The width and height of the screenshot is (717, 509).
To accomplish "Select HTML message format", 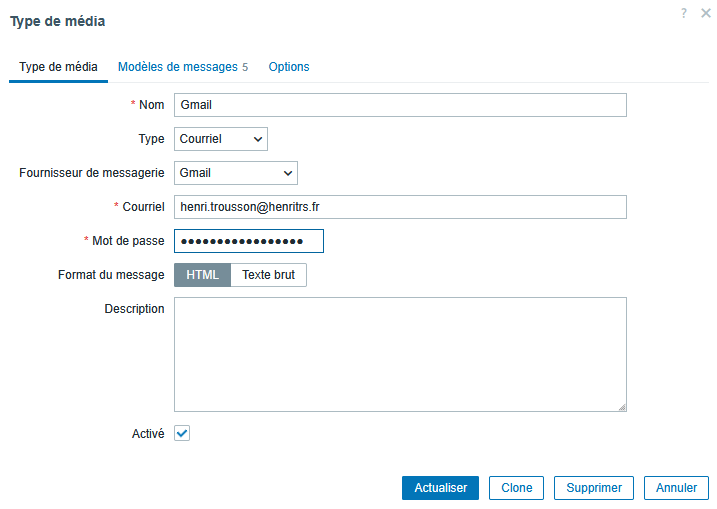I will click(202, 275).
